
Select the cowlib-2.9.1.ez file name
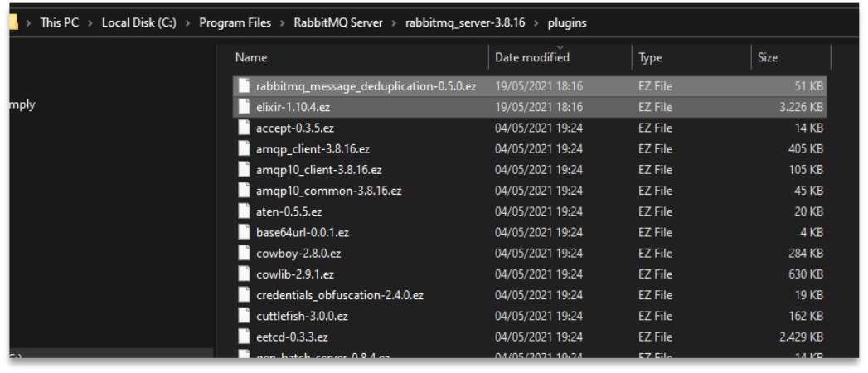tap(295, 274)
